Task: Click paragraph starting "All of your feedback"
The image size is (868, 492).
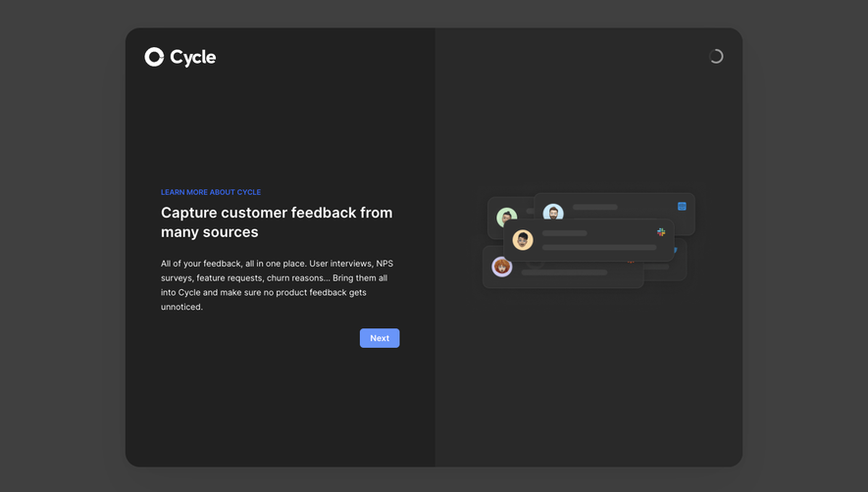Action: [278, 285]
